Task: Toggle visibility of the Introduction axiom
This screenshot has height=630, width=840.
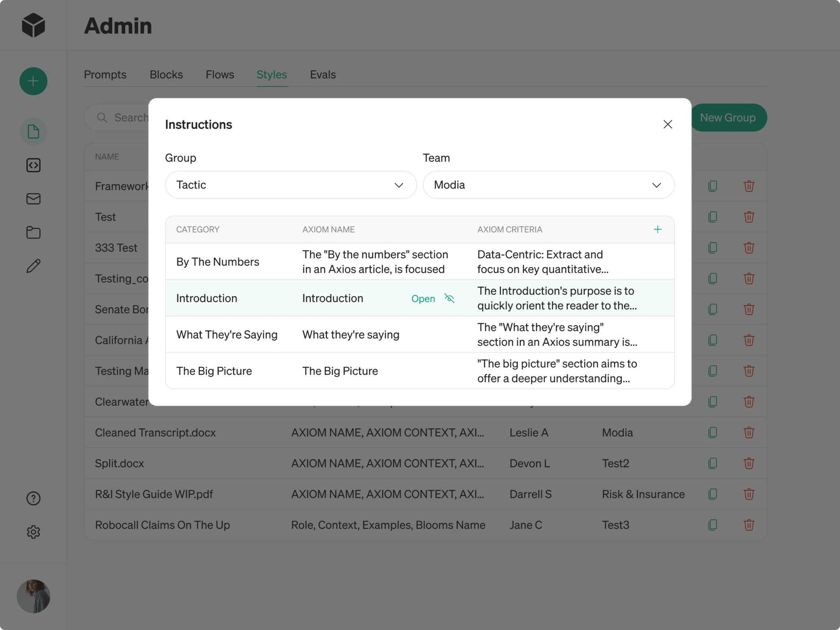Action: (x=449, y=298)
